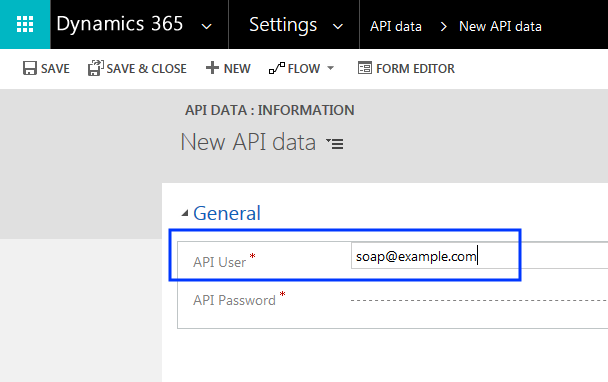The image size is (608, 382).
Task: Click the API Password field label
Action: click(234, 300)
